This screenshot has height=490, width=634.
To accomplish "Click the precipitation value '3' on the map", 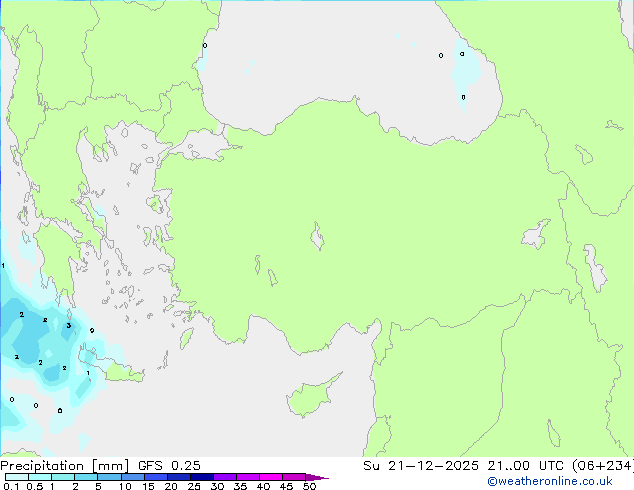I will pyautogui.click(x=69, y=325).
